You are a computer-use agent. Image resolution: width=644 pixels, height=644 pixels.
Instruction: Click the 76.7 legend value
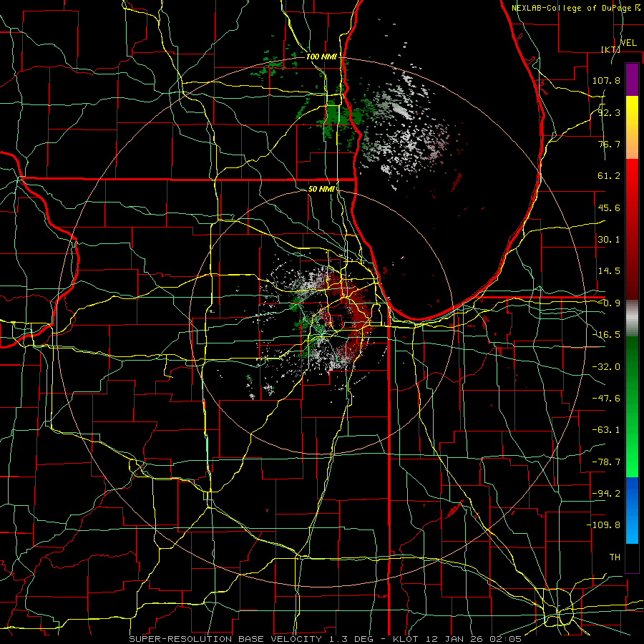(x=609, y=144)
